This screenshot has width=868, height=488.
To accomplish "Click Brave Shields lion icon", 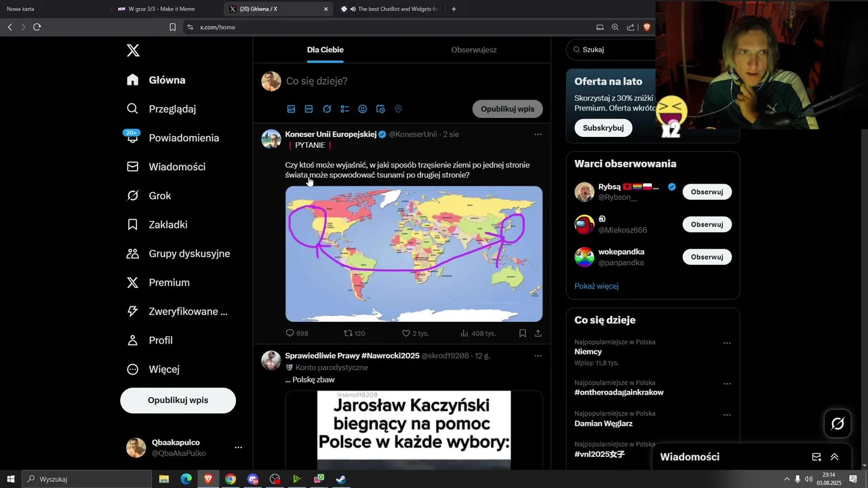I will [x=647, y=27].
